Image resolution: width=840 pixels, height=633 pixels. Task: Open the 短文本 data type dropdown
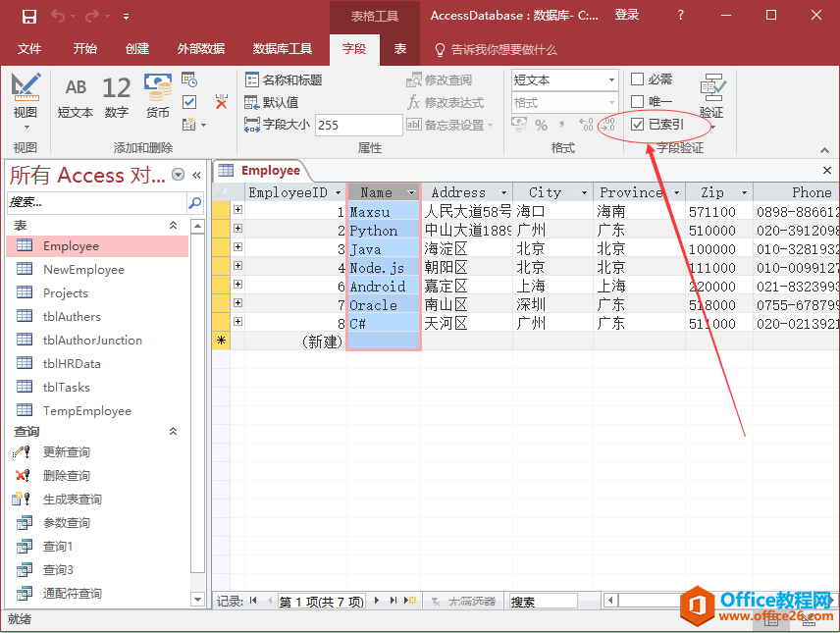tap(611, 79)
